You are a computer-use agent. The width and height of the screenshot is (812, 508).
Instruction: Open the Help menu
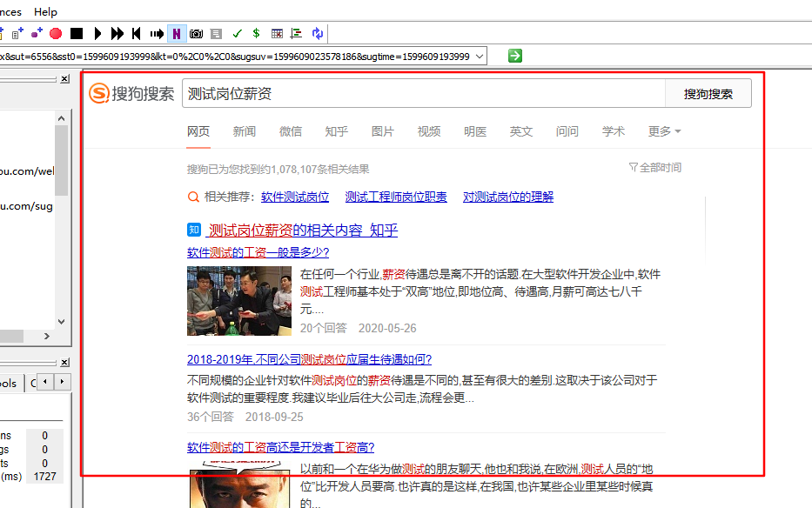44,11
